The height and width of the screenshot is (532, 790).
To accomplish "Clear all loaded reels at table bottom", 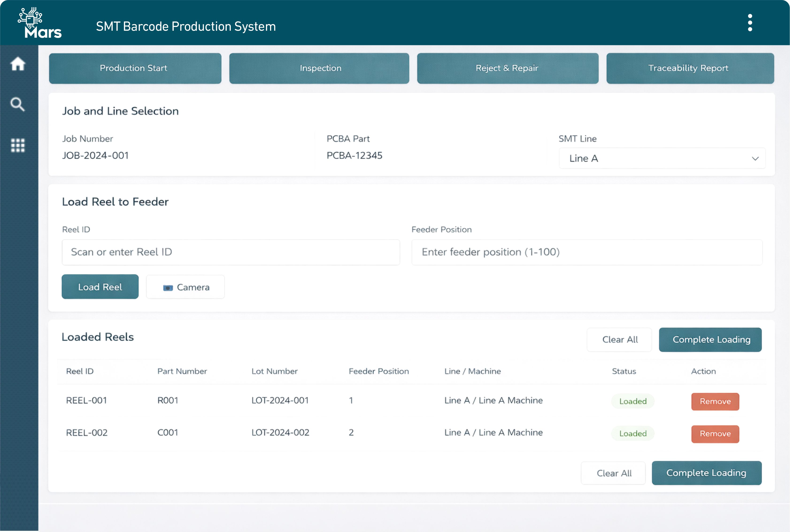I will (613, 473).
